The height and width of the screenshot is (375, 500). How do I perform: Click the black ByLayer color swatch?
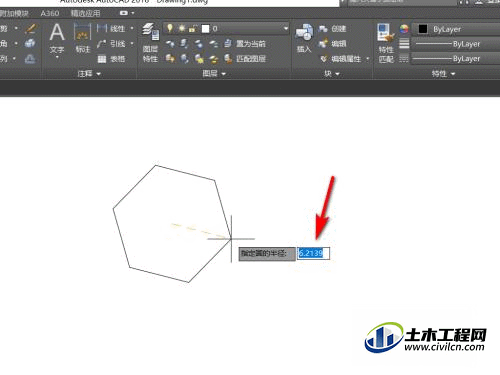click(423, 29)
